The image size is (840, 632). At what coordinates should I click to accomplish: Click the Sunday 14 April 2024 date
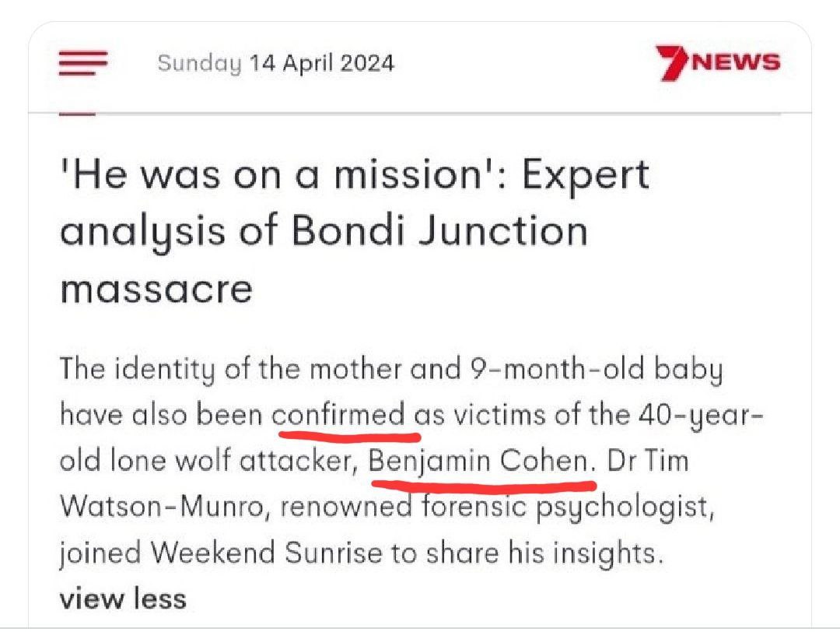[x=275, y=63]
